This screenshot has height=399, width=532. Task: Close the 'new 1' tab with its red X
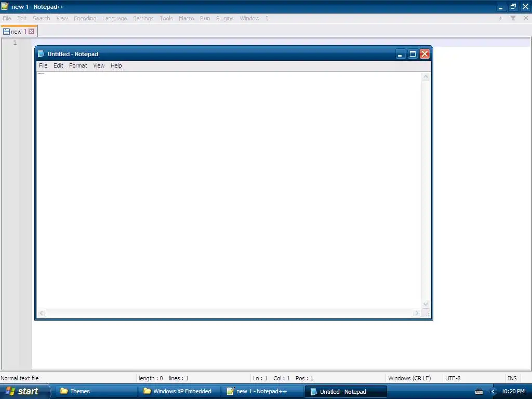[32, 32]
